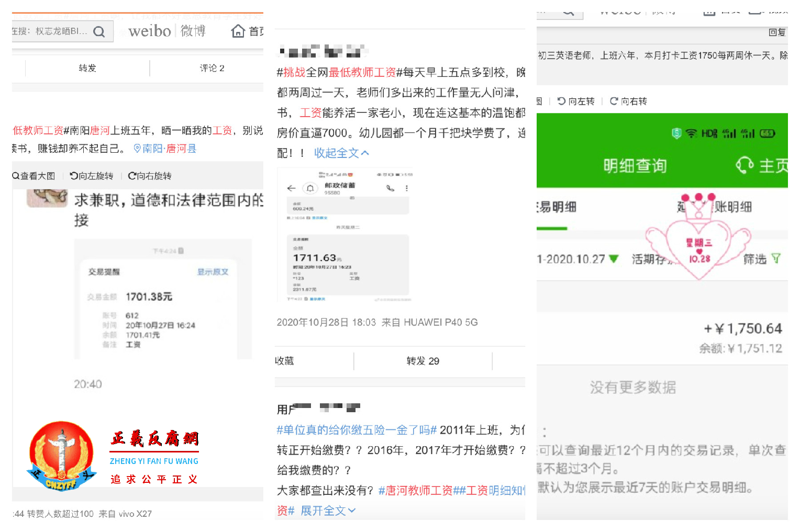Screen dimensions: 800x532
Task: Click the 转发 29 repost counter
Action: coord(423,361)
